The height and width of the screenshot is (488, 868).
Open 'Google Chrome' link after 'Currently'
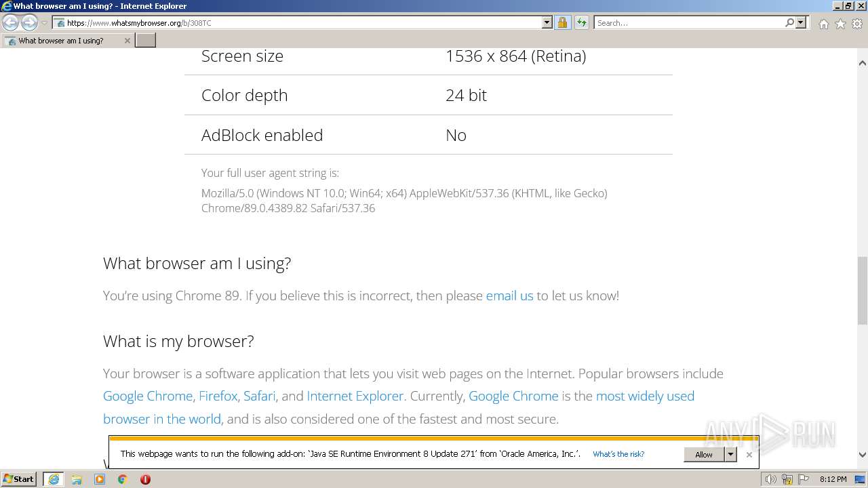[x=513, y=396]
